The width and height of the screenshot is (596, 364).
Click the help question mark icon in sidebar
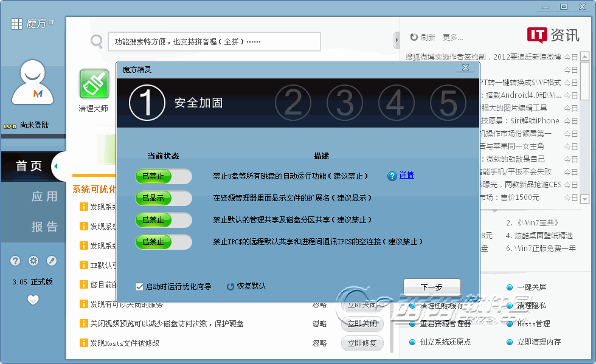click(x=15, y=261)
